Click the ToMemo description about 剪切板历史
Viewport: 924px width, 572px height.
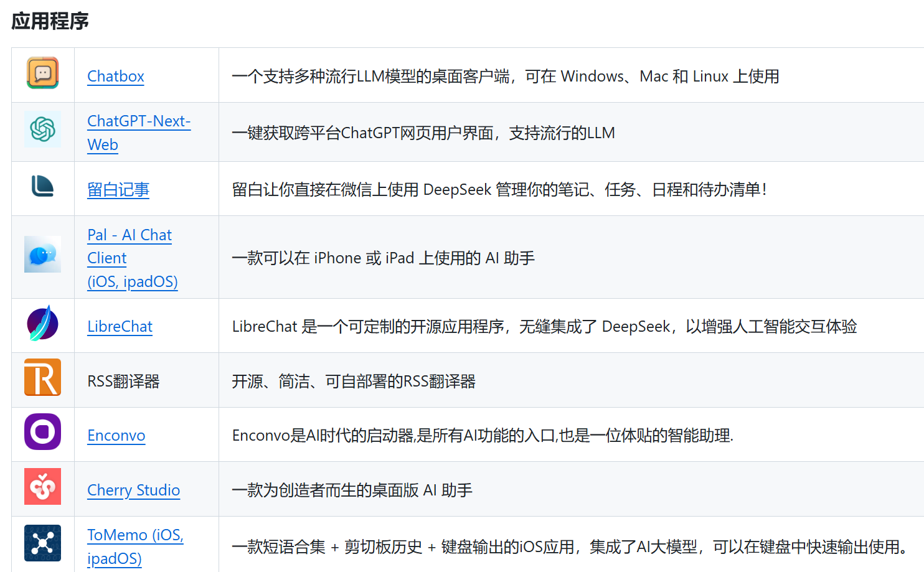(x=570, y=547)
